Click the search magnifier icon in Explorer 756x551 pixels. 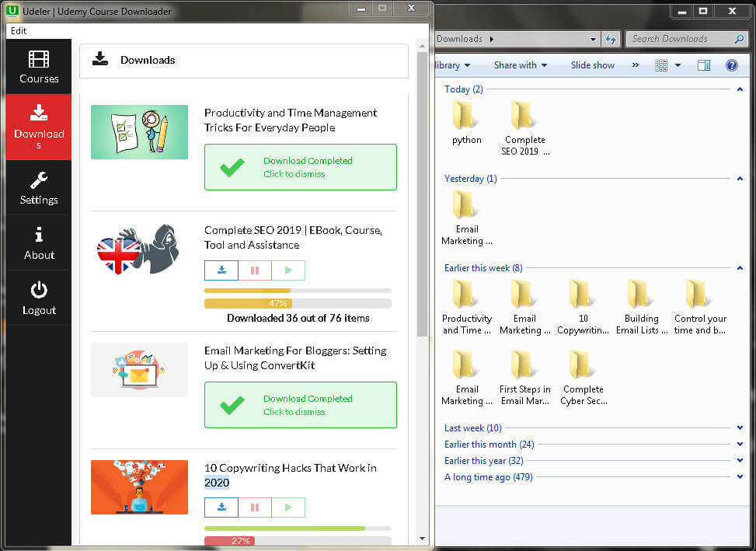click(739, 39)
